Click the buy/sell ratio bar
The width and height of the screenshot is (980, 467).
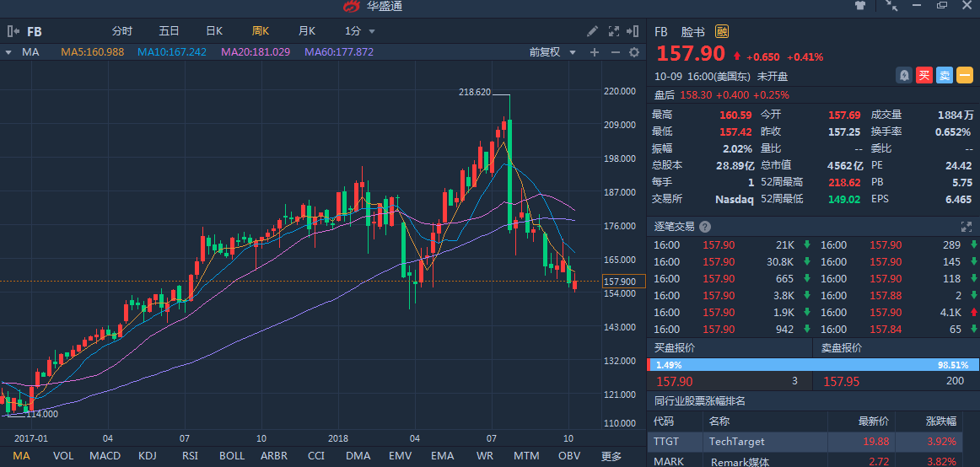pyautogui.click(x=813, y=365)
